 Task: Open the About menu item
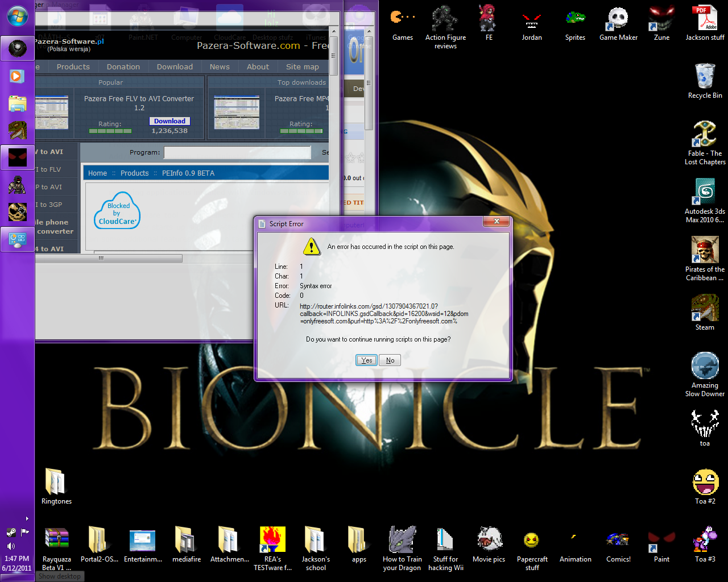[x=258, y=66]
